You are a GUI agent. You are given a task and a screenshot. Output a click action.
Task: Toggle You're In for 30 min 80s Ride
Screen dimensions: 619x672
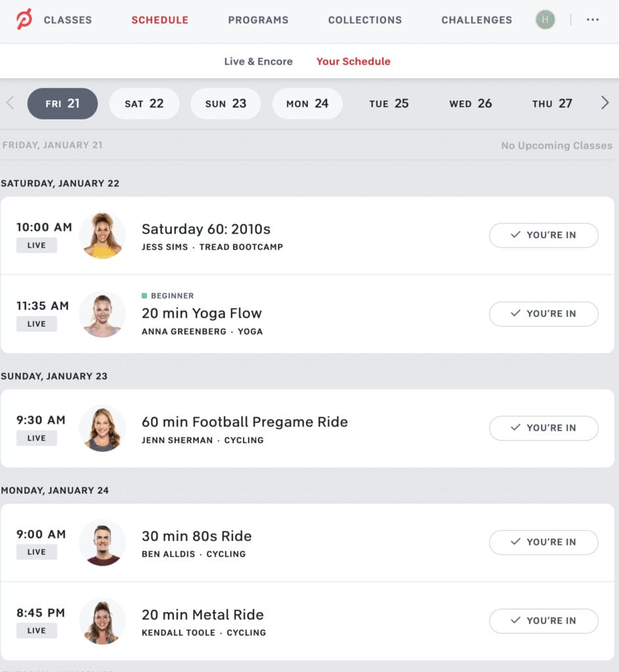point(544,542)
